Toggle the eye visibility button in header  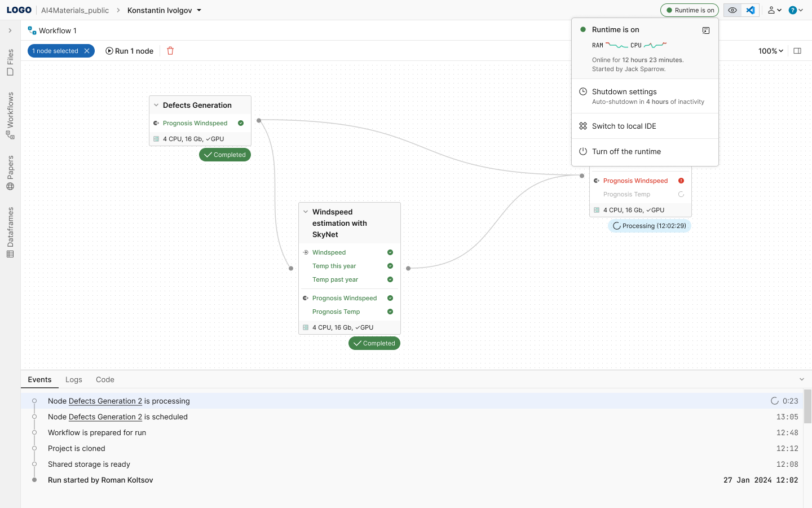tap(732, 10)
